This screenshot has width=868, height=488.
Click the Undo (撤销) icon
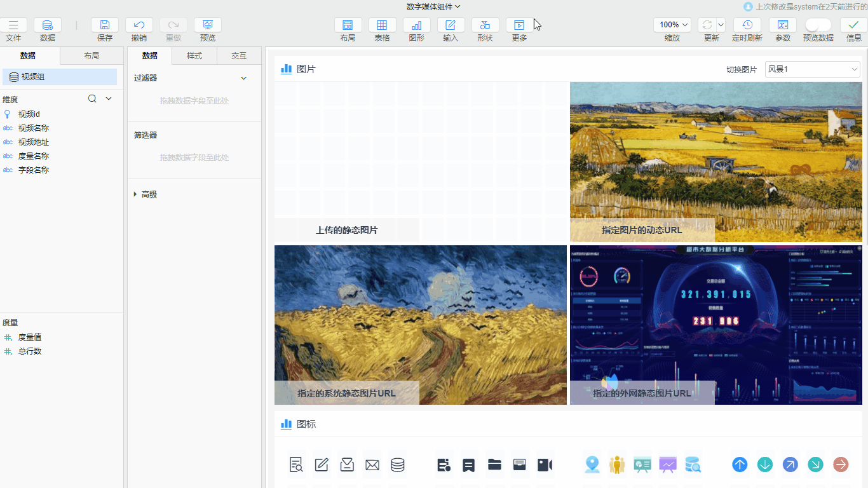click(139, 25)
